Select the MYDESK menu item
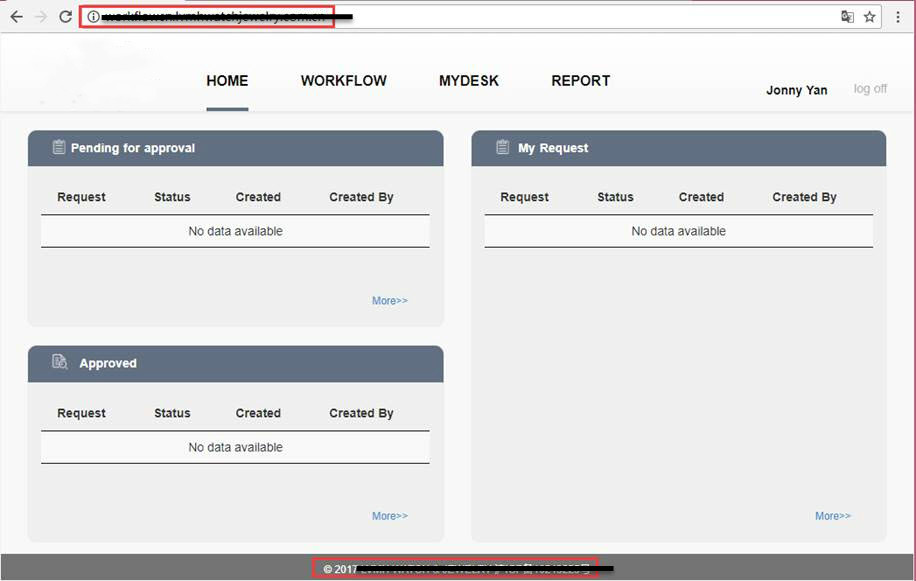Viewport: 916px width, 581px height. pyautogui.click(x=468, y=81)
